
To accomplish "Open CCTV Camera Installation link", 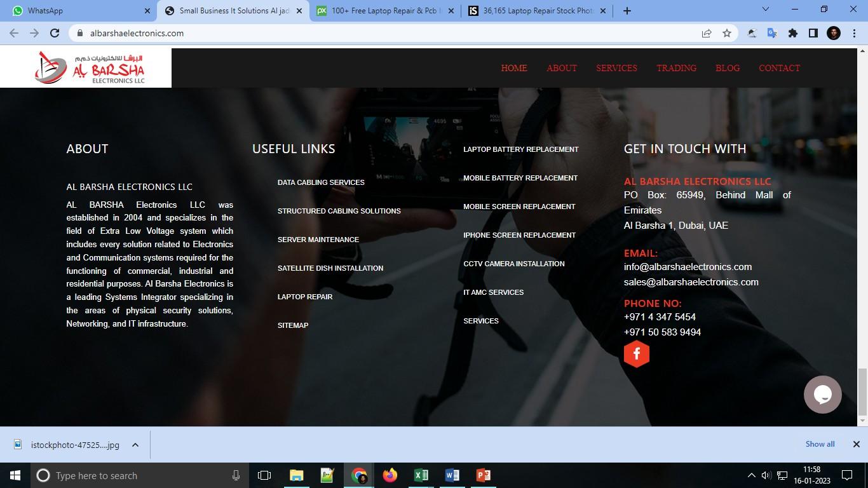I will [x=514, y=264].
